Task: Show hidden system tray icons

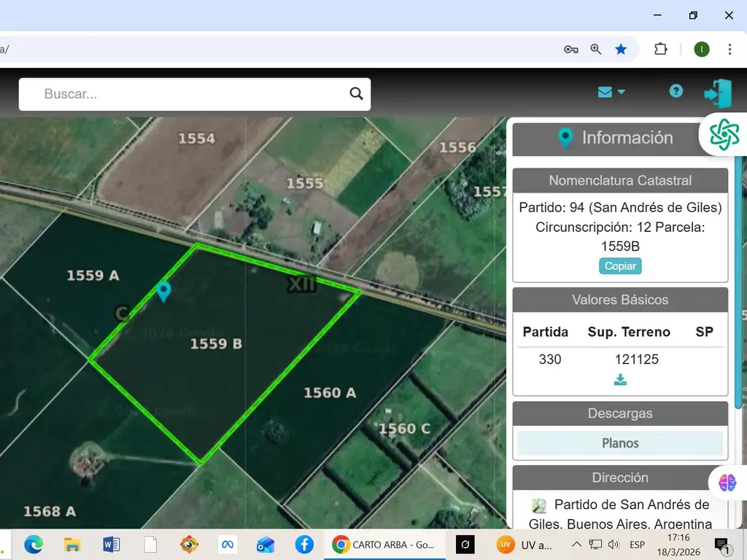Action: coord(576,545)
